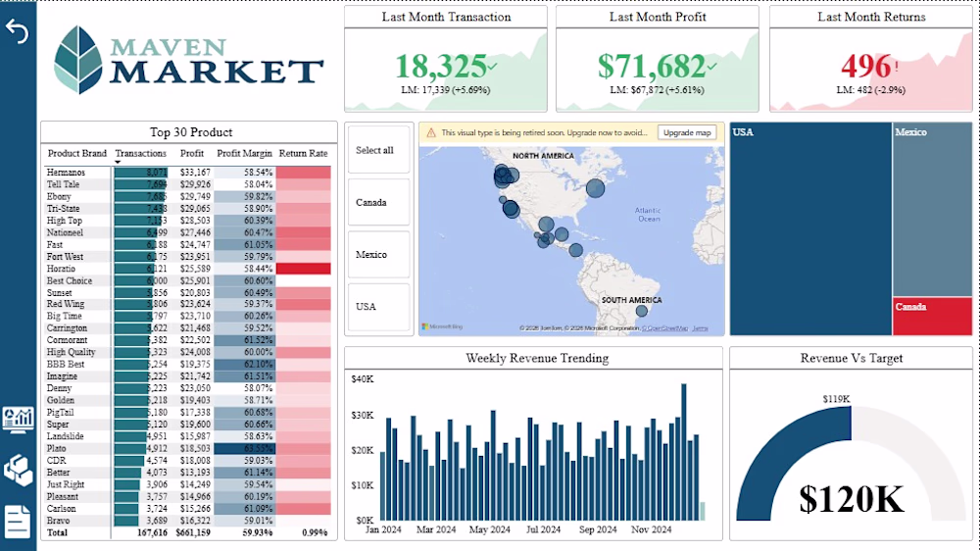
Task: Click the Jul 2024 axis label
Action: [543, 529]
